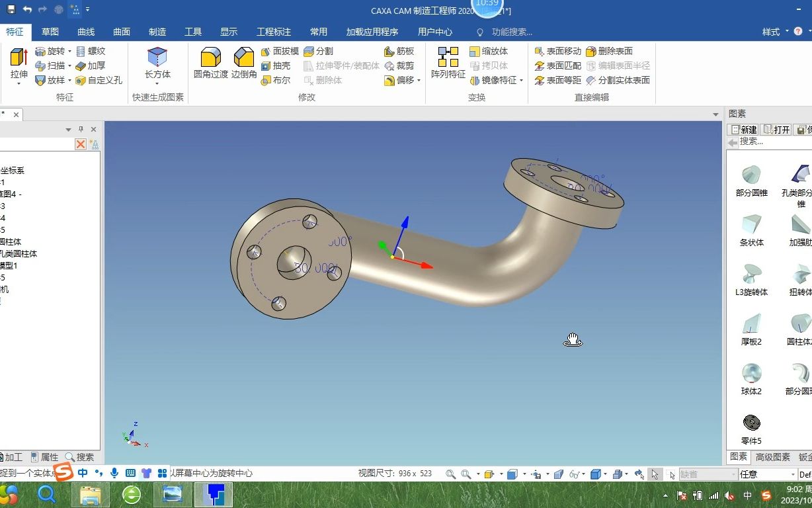The height and width of the screenshot is (508, 812).
Task: Switch to the 曲面 surface tab
Action: pos(122,32)
